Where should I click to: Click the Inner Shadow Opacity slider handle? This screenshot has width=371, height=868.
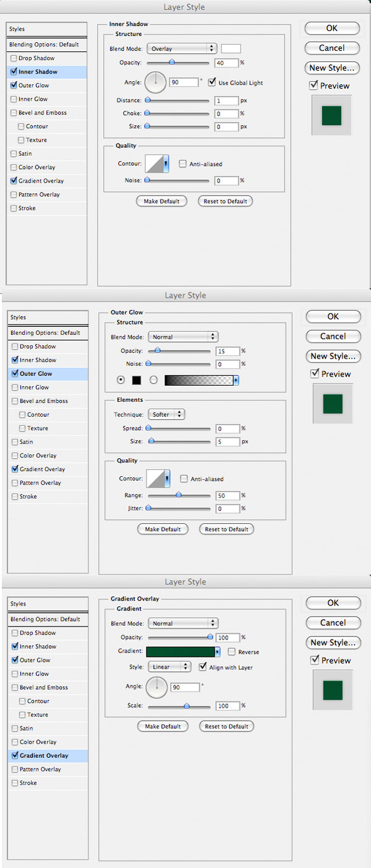pyautogui.click(x=172, y=62)
